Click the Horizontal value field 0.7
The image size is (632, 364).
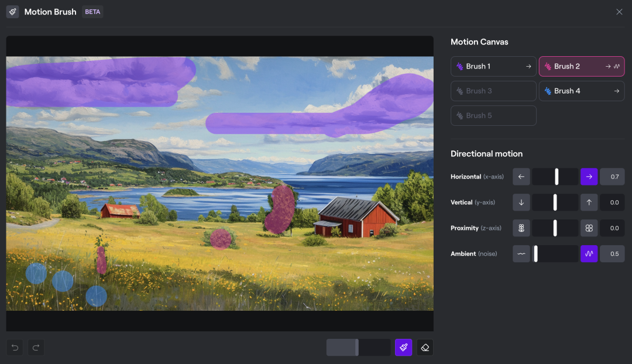612,177
